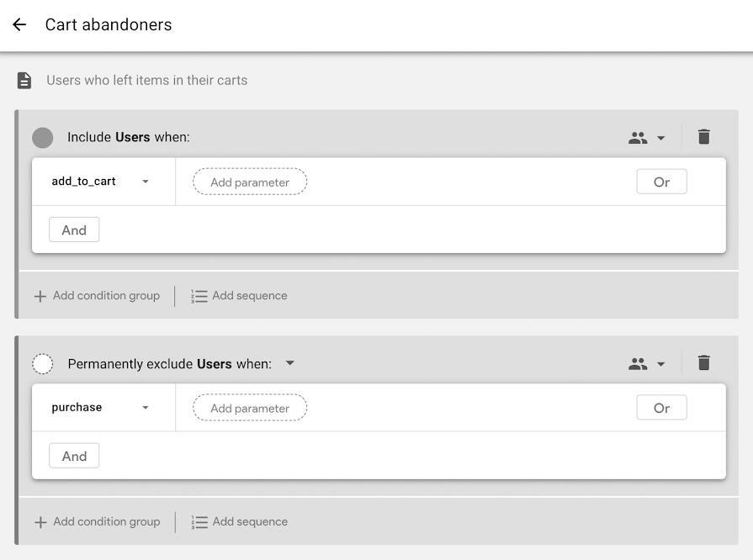Open scope dropdown arrow in Include group
The height and width of the screenshot is (560, 753).
point(660,138)
